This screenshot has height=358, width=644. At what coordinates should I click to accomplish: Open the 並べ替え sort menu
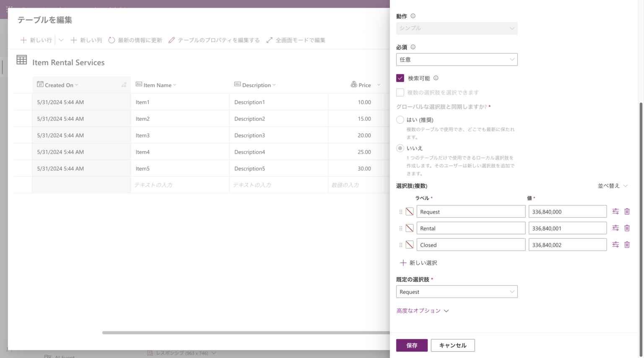(612, 186)
